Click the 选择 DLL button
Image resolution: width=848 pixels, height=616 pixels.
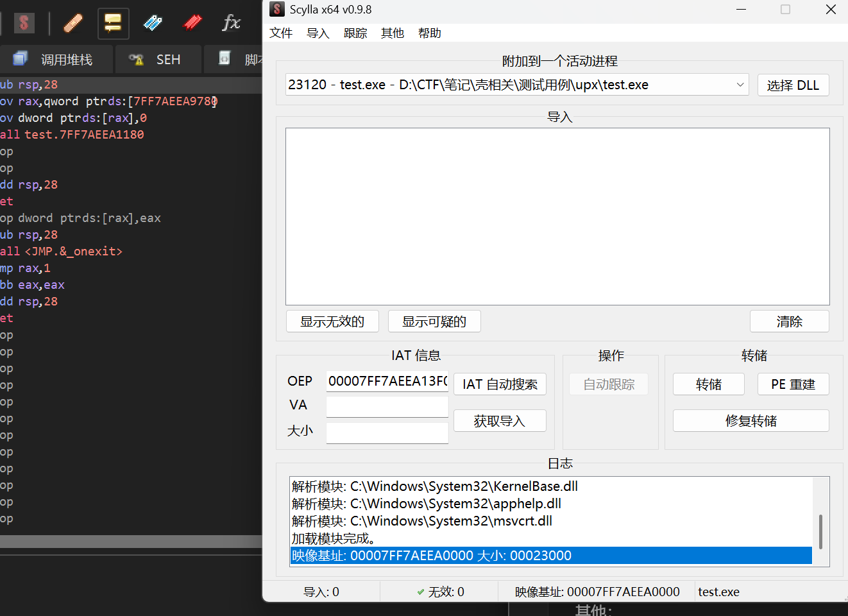(793, 85)
